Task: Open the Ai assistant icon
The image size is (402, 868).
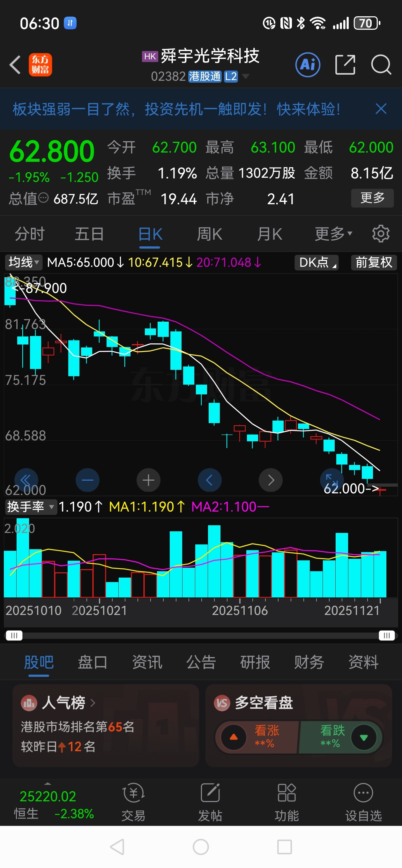Action: click(x=308, y=65)
